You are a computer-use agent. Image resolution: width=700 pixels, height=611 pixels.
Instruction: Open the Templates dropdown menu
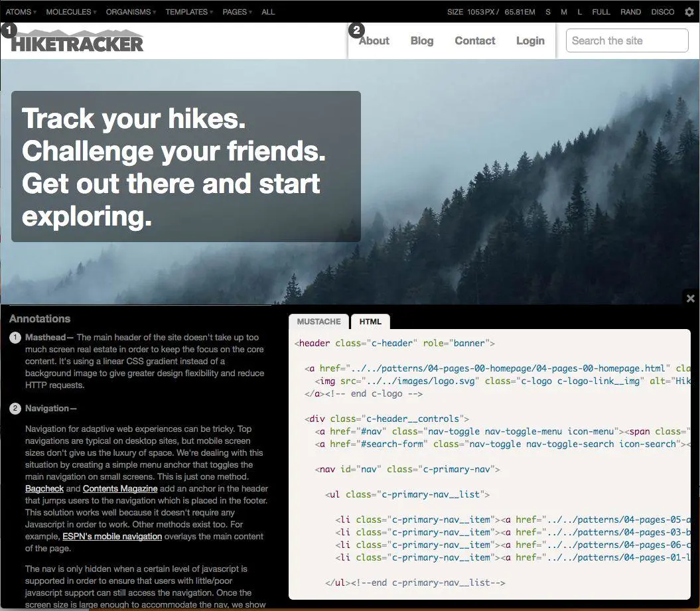(x=189, y=12)
